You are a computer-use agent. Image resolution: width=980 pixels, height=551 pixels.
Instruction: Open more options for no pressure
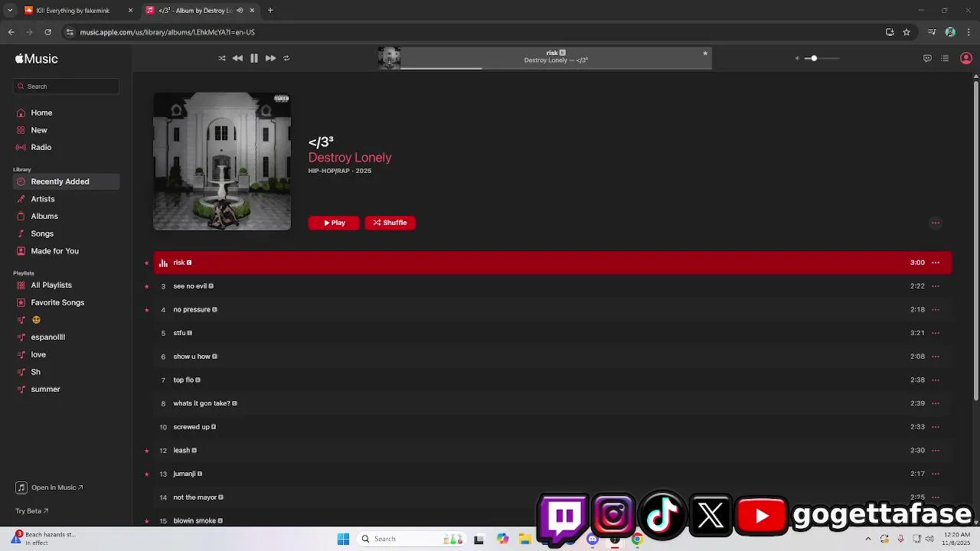936,309
